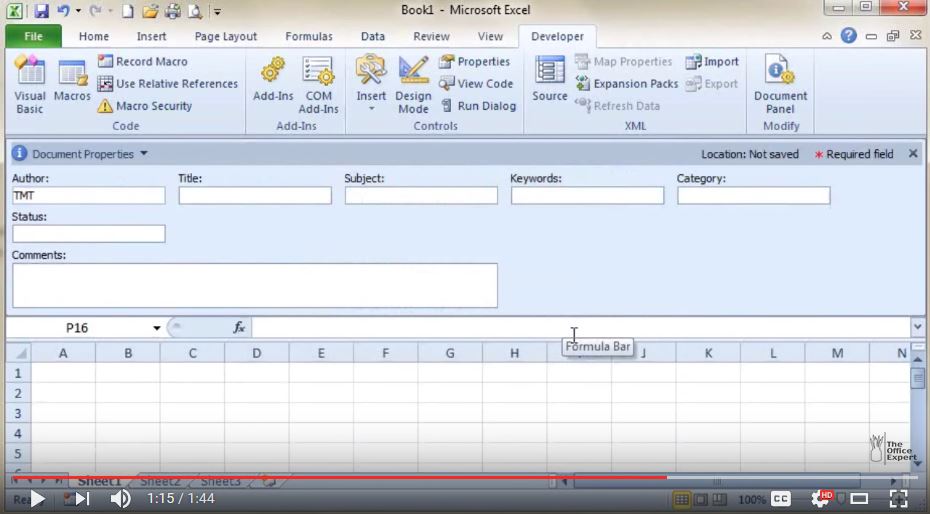Screen dimensions: 930x514
Task: Click the Title input field
Action: (x=255, y=196)
